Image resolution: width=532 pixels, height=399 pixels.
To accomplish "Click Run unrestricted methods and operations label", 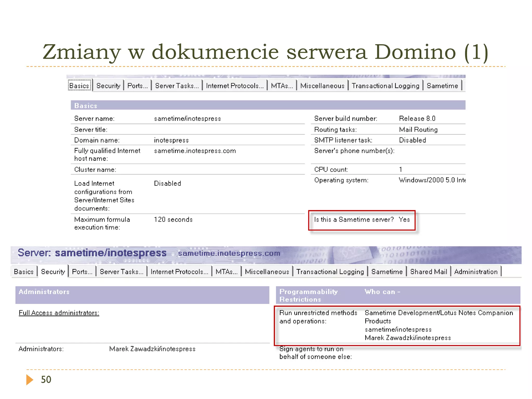I will coord(318,317).
